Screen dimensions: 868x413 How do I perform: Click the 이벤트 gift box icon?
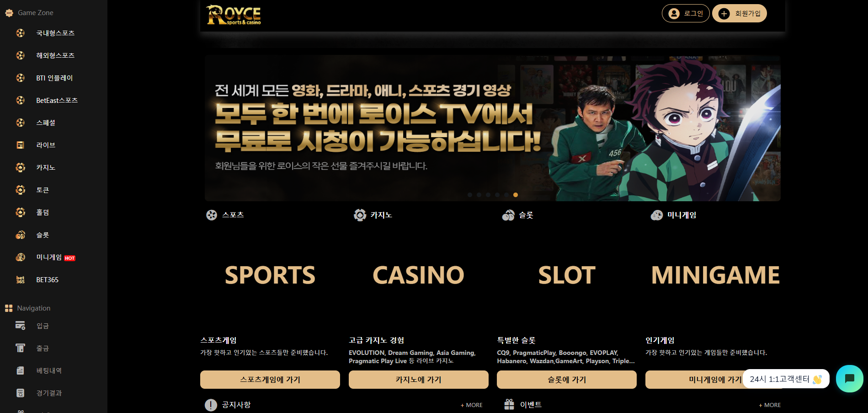pyautogui.click(x=509, y=404)
